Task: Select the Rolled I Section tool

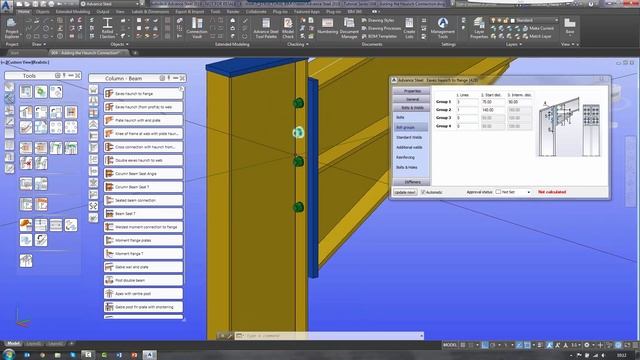Action: tap(107, 28)
